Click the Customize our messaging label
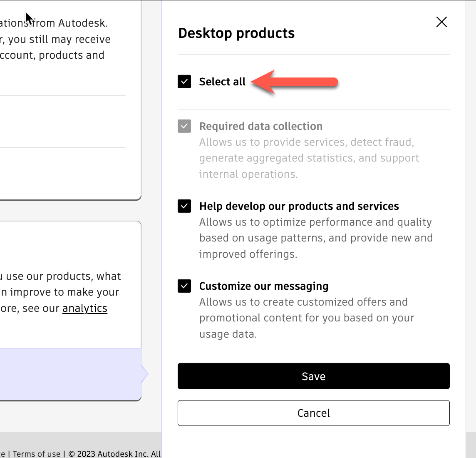This screenshot has width=476, height=458. click(264, 286)
